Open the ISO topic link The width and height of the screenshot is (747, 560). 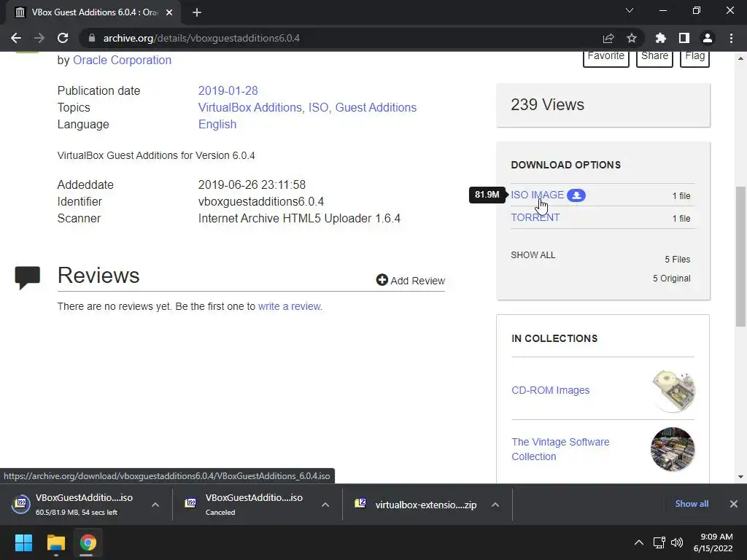(318, 108)
